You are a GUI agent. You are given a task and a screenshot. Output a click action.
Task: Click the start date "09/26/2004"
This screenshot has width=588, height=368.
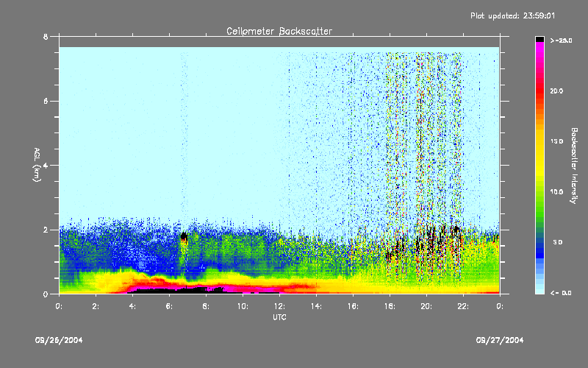click(x=59, y=340)
